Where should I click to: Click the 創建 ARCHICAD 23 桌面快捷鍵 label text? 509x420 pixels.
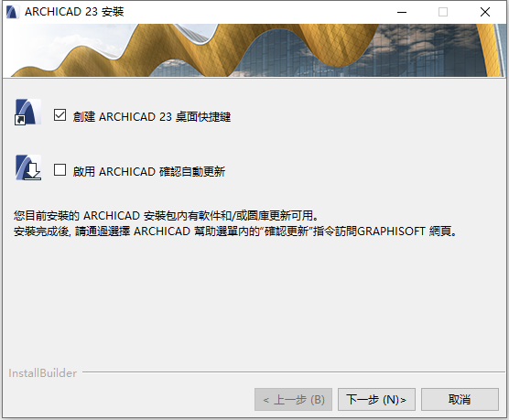point(152,117)
